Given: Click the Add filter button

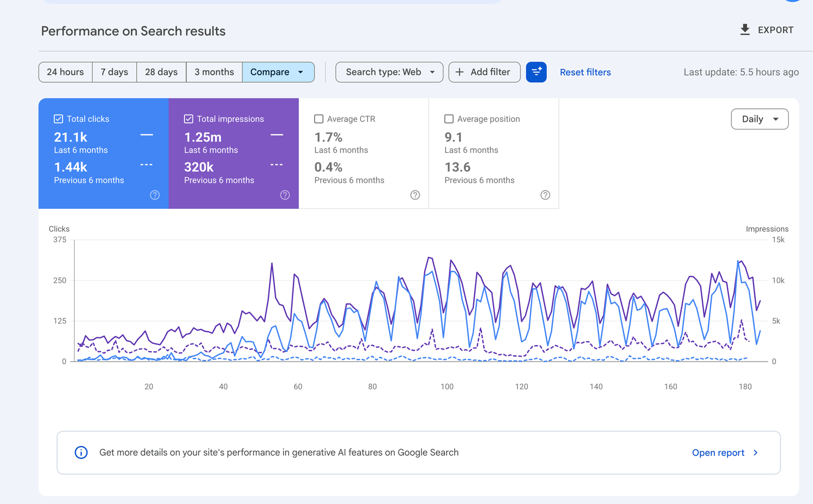Looking at the screenshot, I should tap(484, 72).
